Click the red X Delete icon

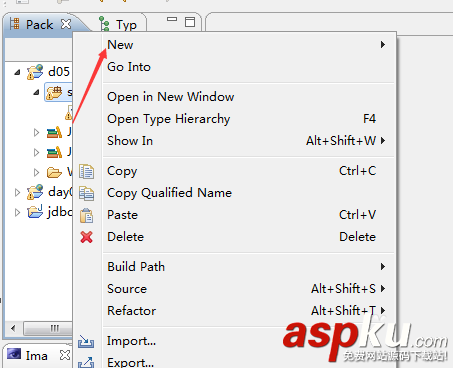pyautogui.click(x=87, y=237)
